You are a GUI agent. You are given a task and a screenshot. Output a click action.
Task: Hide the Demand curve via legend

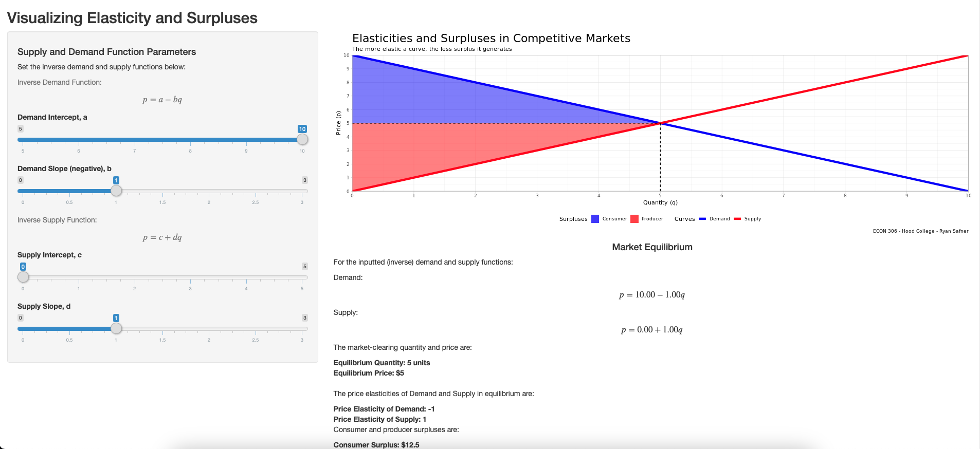pyautogui.click(x=714, y=219)
